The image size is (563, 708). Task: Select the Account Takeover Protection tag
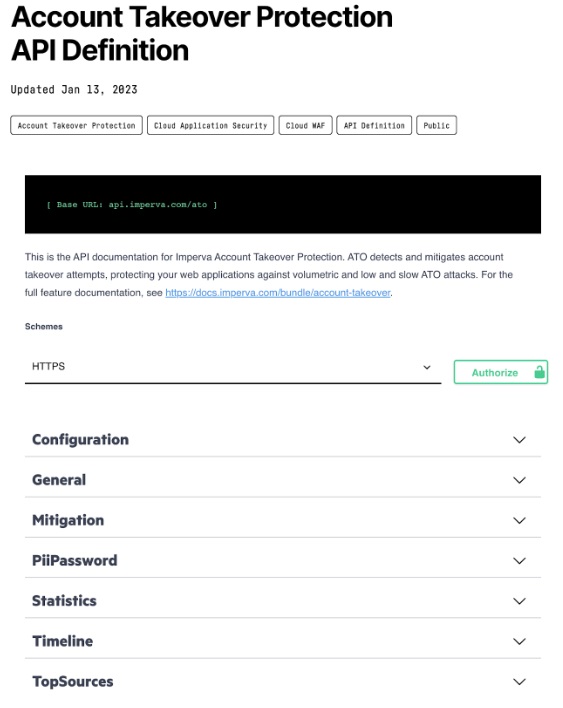click(x=76, y=126)
